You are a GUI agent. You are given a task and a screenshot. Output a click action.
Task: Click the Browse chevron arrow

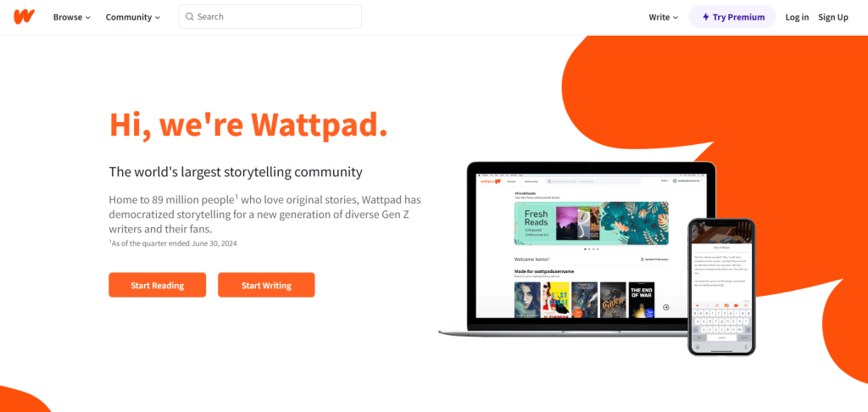pos(87,18)
